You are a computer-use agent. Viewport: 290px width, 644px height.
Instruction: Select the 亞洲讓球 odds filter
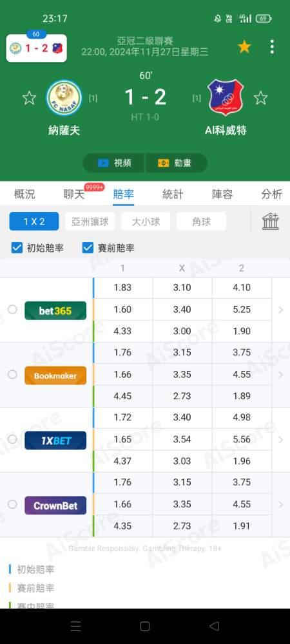point(90,222)
